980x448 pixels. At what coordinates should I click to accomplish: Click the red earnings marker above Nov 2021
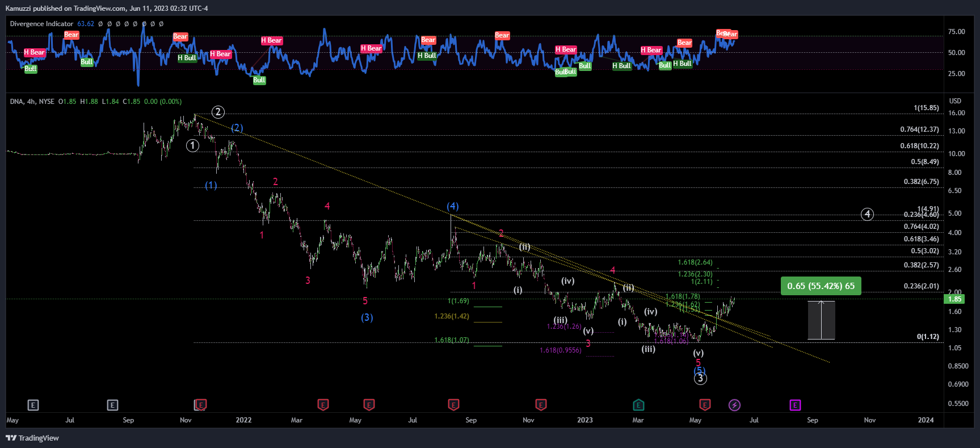[x=201, y=405]
